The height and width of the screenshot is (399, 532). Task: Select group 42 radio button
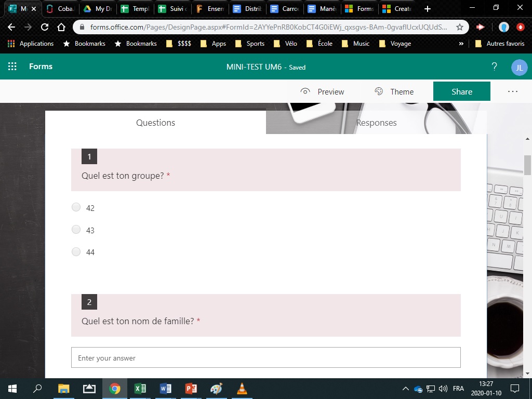(76, 207)
